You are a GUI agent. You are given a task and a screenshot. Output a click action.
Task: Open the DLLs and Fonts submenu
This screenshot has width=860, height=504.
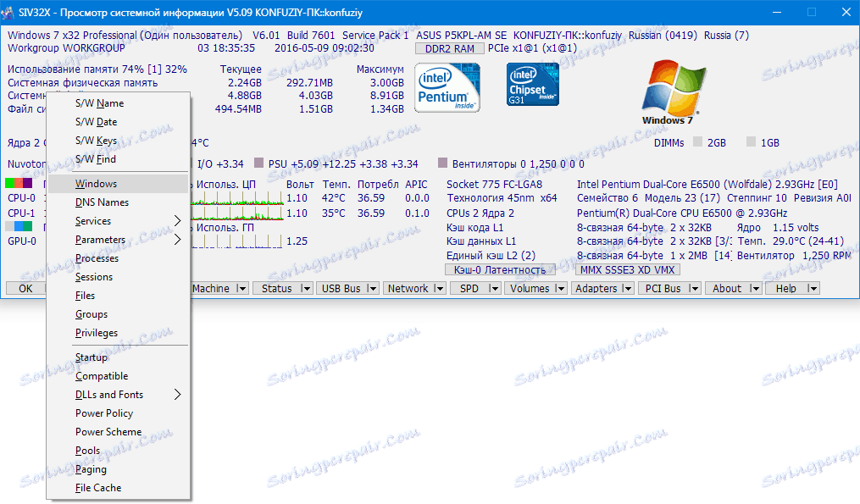(119, 395)
